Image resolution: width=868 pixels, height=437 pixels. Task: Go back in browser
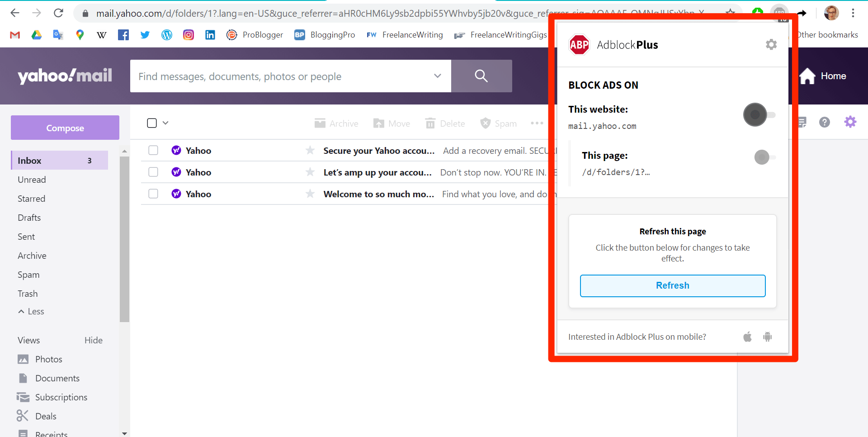tap(15, 13)
